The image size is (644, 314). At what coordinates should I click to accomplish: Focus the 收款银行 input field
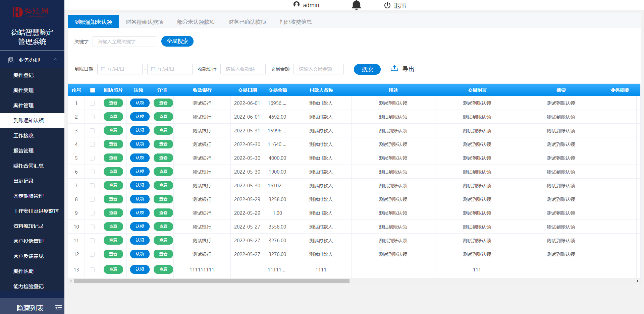click(243, 69)
